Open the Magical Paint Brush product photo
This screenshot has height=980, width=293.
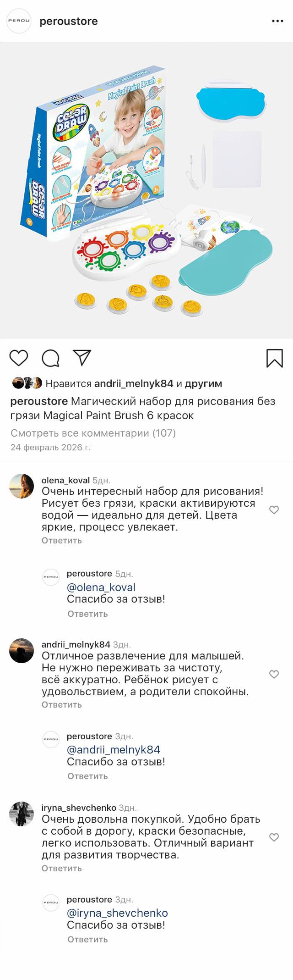pos(146,190)
